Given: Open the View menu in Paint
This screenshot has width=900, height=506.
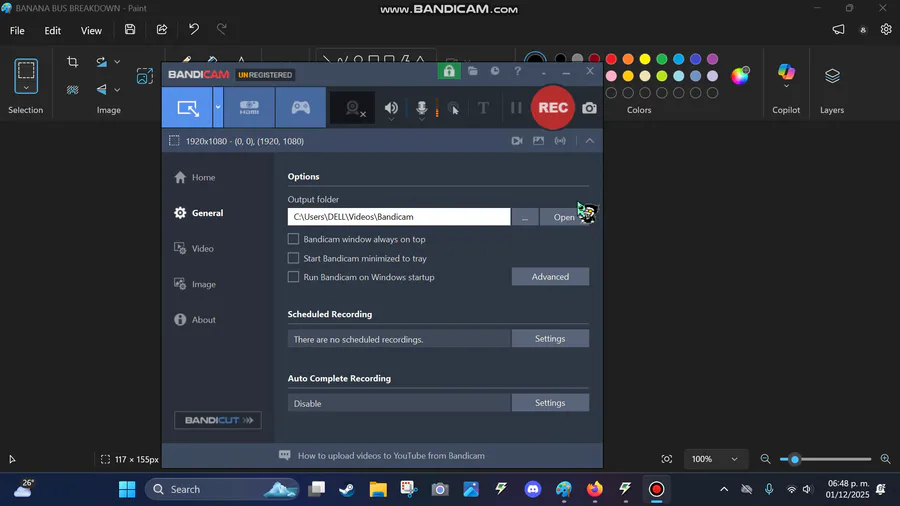Looking at the screenshot, I should (91, 30).
